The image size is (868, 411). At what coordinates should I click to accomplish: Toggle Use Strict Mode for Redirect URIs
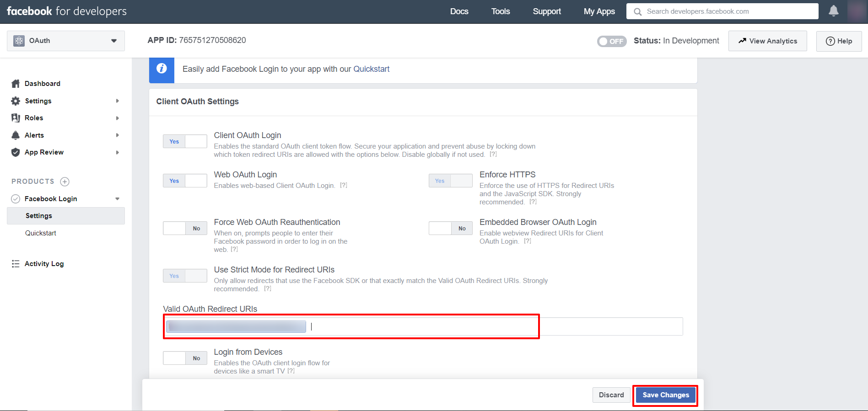pyautogui.click(x=185, y=276)
